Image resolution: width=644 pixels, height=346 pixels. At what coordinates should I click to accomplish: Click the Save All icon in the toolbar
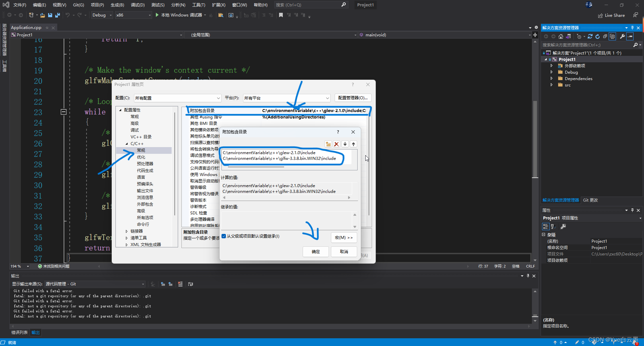coord(58,15)
